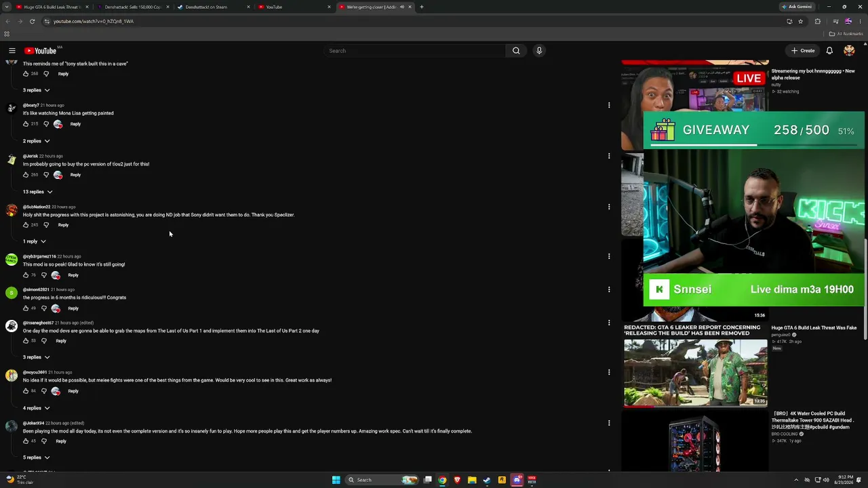Expand 5 replies under @JokerX94's comment

click(x=37, y=457)
